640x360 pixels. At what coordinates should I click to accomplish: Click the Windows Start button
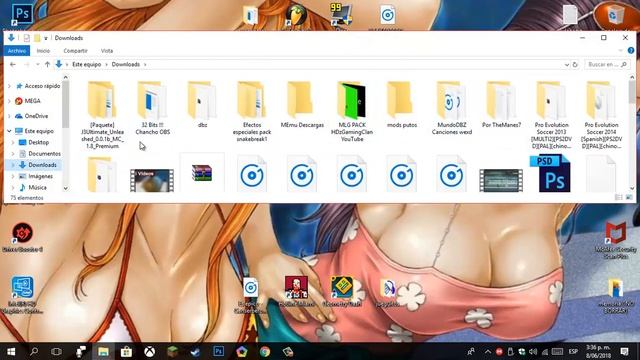11,351
